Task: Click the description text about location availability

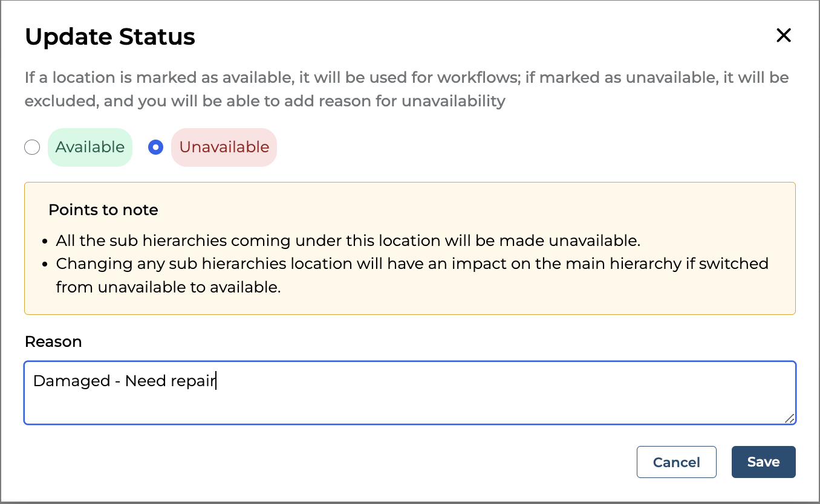Action: (406, 89)
